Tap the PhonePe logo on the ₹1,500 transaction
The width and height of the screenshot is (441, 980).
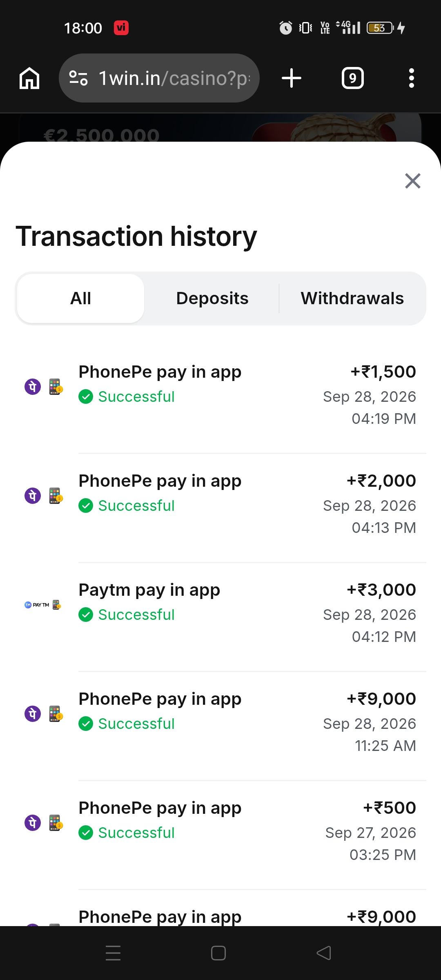pos(33,386)
